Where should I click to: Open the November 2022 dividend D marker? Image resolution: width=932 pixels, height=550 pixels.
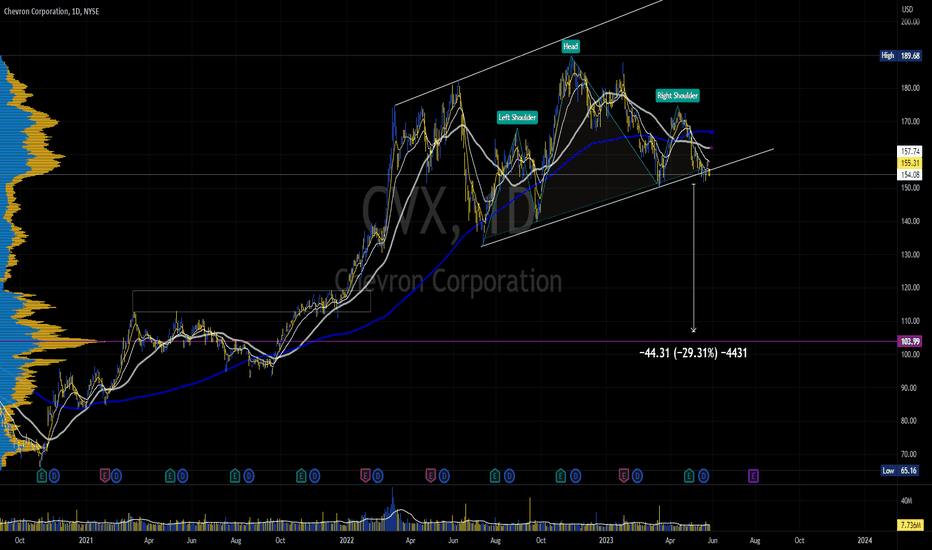[575, 476]
